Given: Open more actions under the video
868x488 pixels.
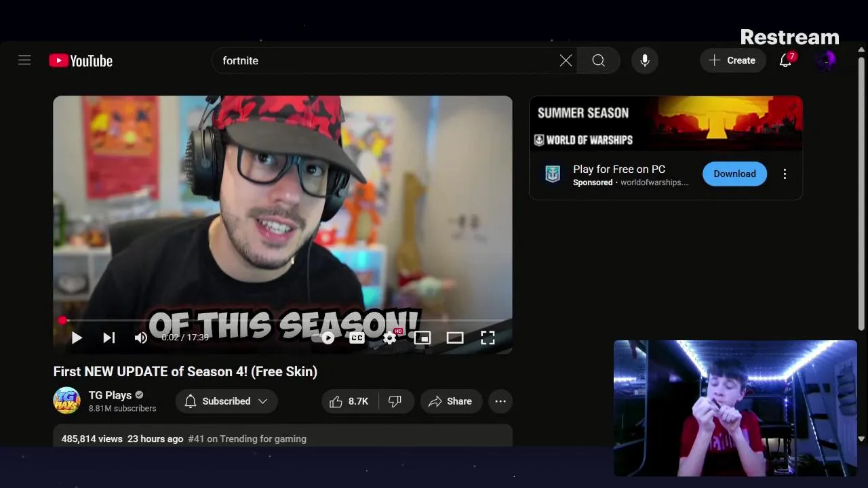Looking at the screenshot, I should [500, 401].
